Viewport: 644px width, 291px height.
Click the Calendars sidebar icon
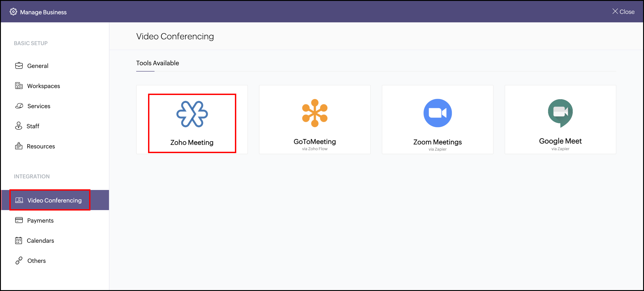19,240
